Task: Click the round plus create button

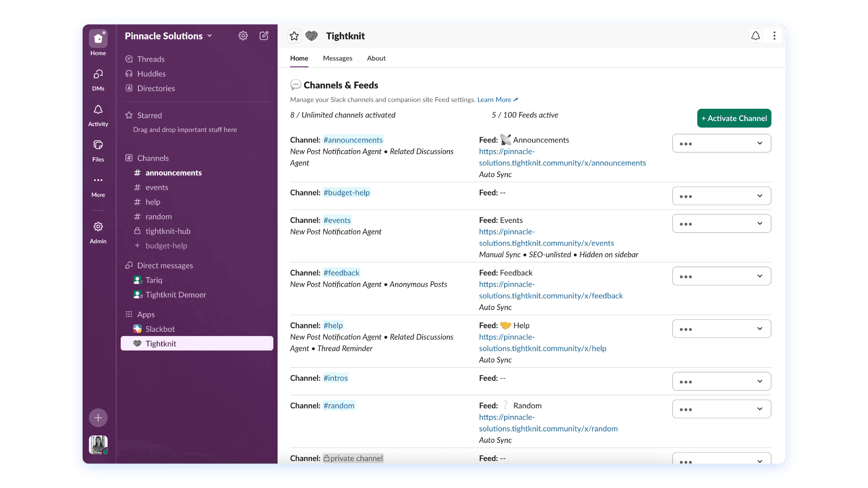Action: click(x=98, y=418)
